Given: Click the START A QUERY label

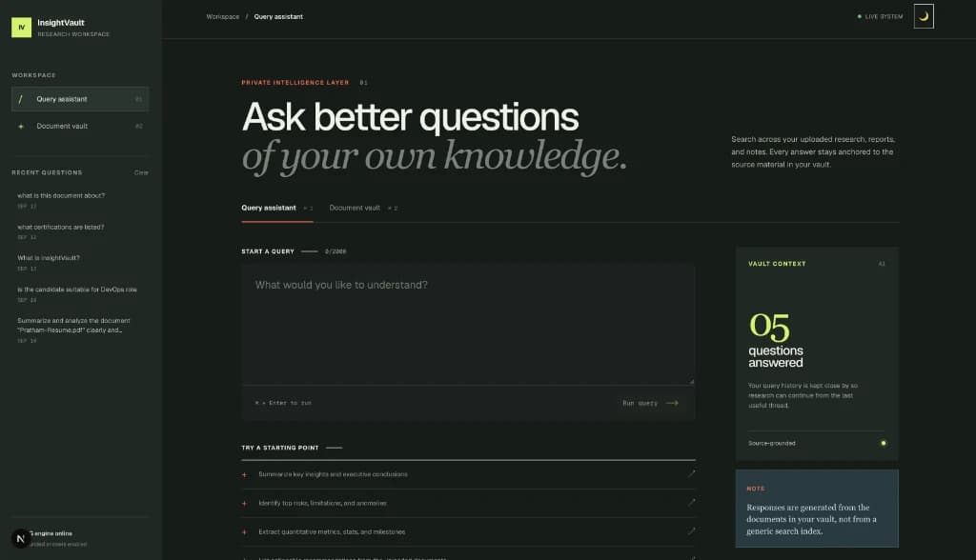Looking at the screenshot, I should [268, 251].
